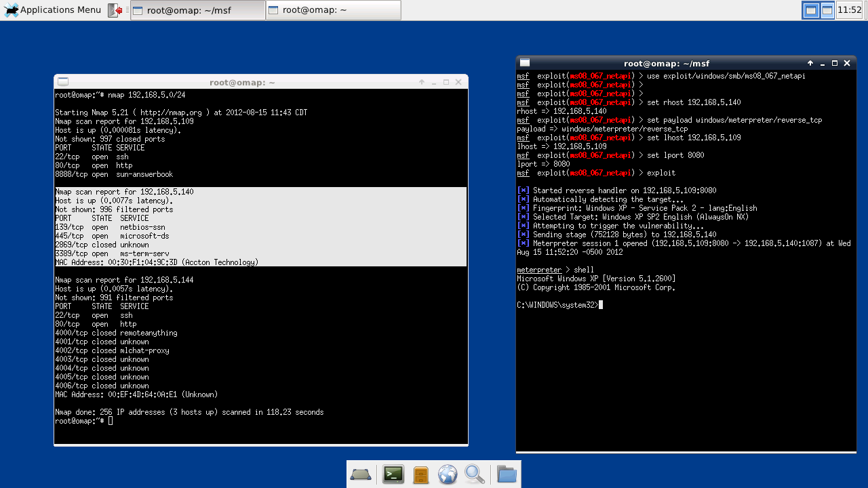Open window menu icon of the ~/msf terminal
Screen dimensions: 868x488
tap(524, 63)
